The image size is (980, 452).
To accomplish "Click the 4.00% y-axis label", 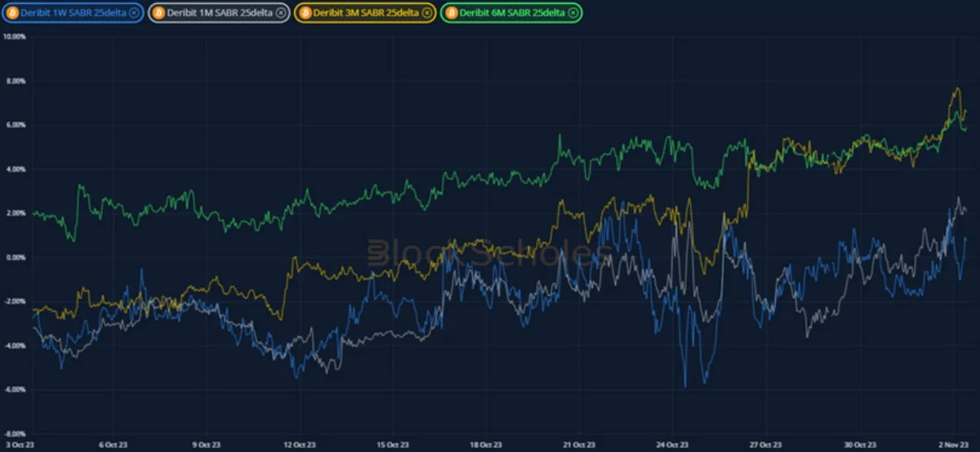I will [16, 169].
